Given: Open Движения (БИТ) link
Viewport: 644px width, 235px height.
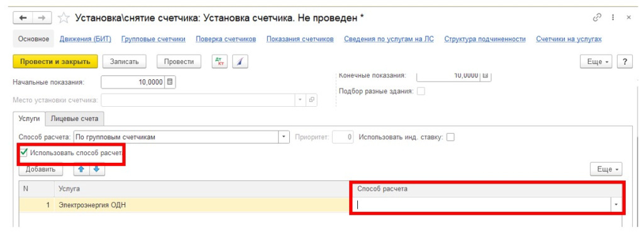Looking at the screenshot, I should 86,39.
